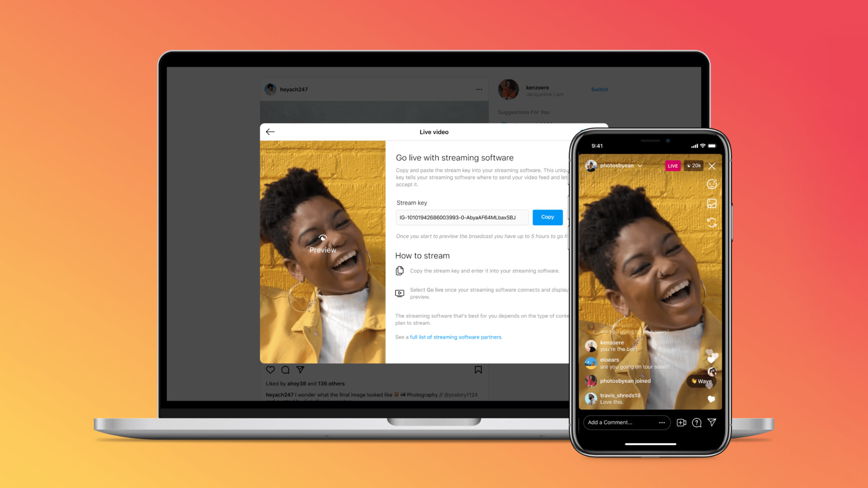Click the like heart icon on the post

(x=270, y=370)
